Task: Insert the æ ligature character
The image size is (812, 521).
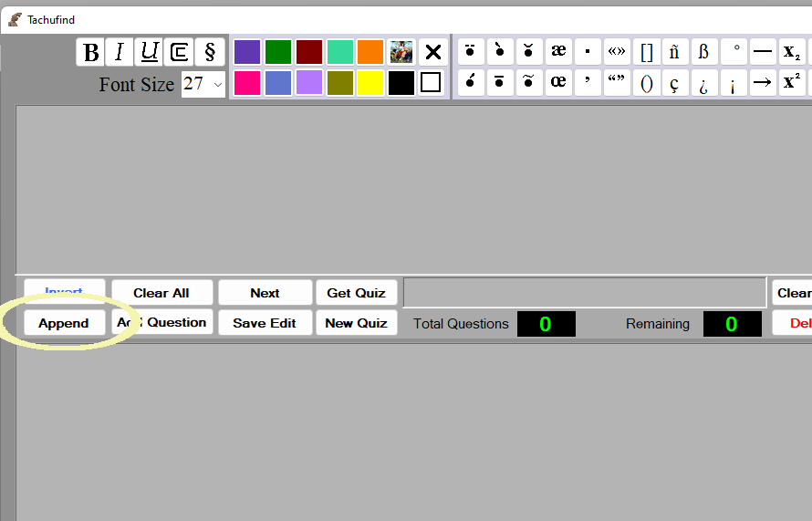Action: 558,51
